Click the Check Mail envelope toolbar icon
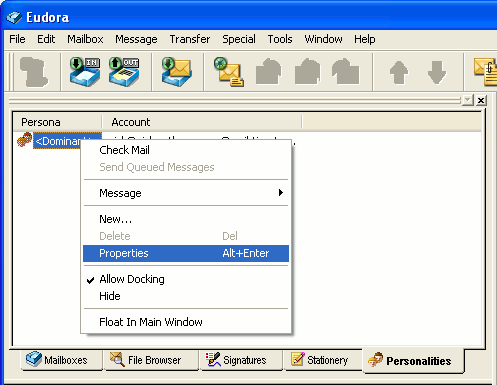The height and width of the screenshot is (385, 497). 177,72
